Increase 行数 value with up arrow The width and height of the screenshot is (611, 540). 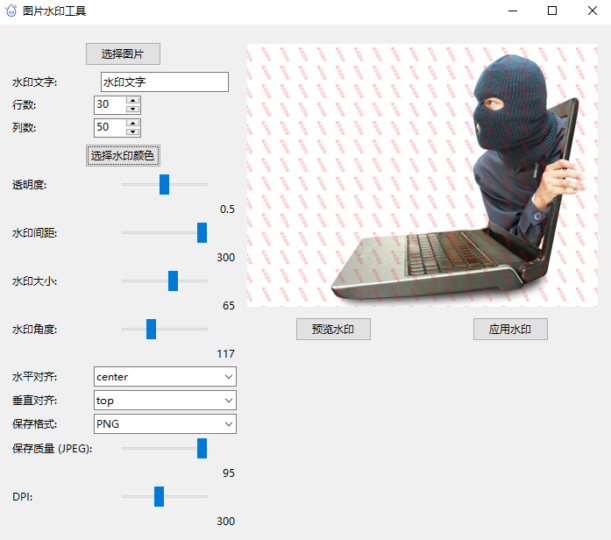(133, 100)
